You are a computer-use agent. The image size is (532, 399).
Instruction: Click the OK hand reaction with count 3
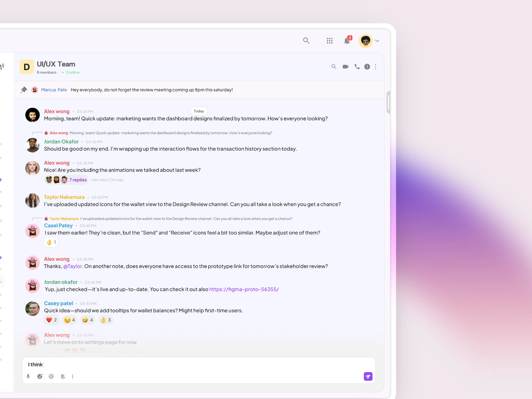click(106, 320)
